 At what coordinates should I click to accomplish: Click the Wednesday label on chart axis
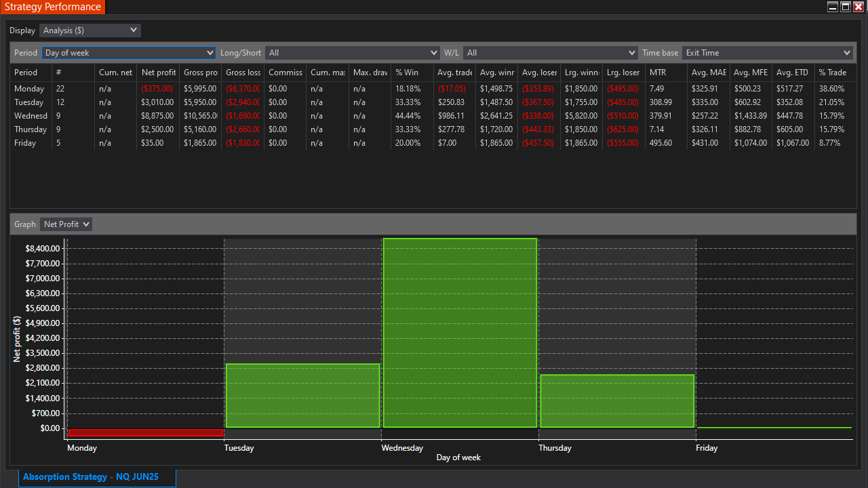click(x=402, y=448)
